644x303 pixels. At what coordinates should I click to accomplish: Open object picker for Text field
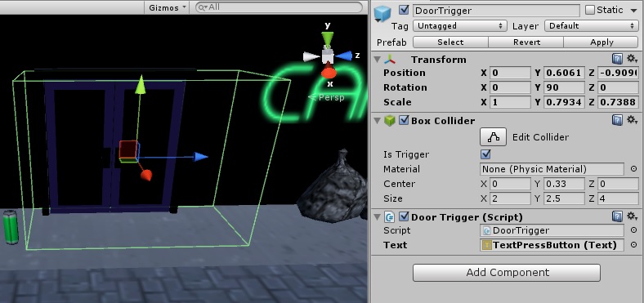(633, 245)
